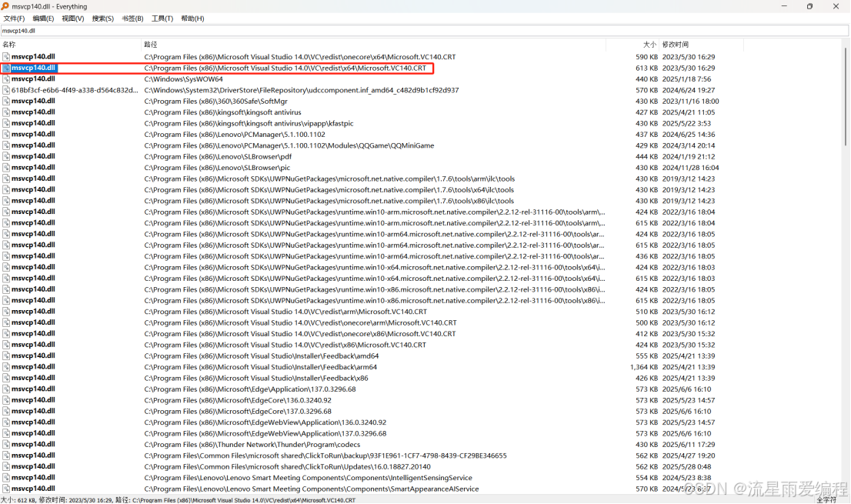Click the date 2025/1/18 7:56
The width and height of the screenshot is (851, 504).
[x=686, y=79]
